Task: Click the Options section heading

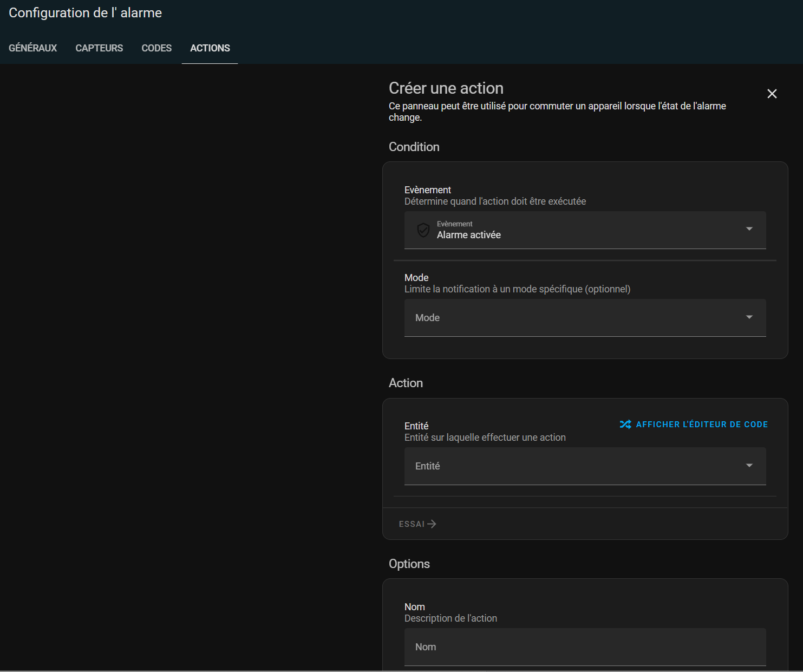Action: pos(409,564)
